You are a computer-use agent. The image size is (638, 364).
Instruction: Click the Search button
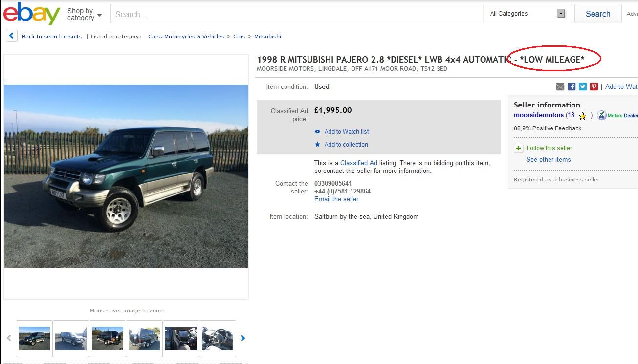point(598,14)
